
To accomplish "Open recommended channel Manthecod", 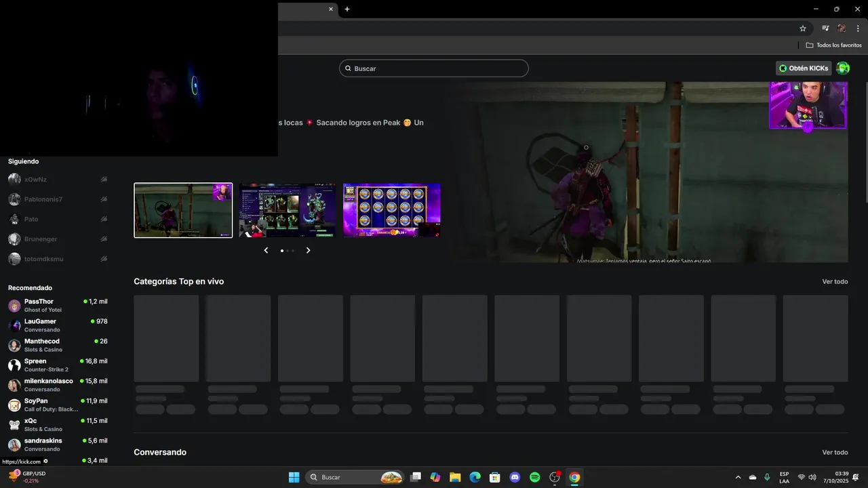I will click(x=58, y=345).
